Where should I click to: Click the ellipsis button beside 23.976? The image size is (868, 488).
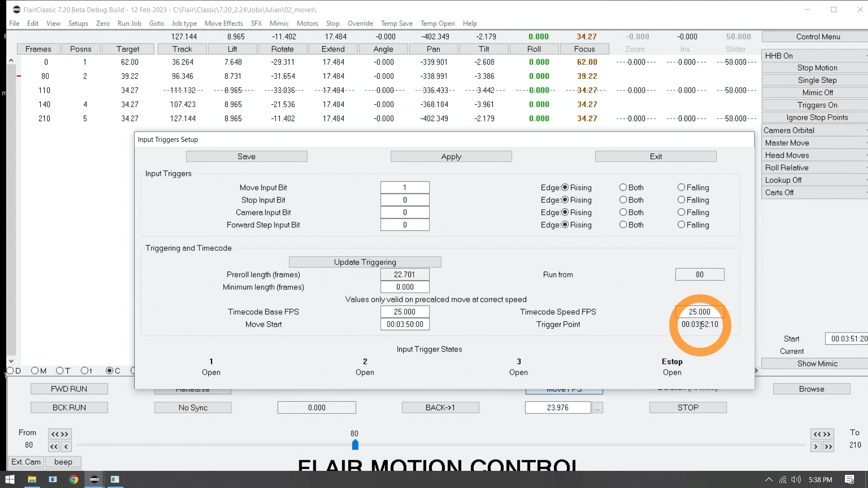click(597, 408)
